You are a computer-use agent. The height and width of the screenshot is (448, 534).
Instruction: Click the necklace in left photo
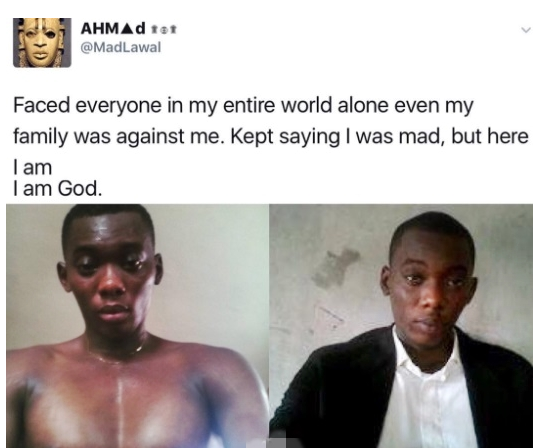(116, 351)
